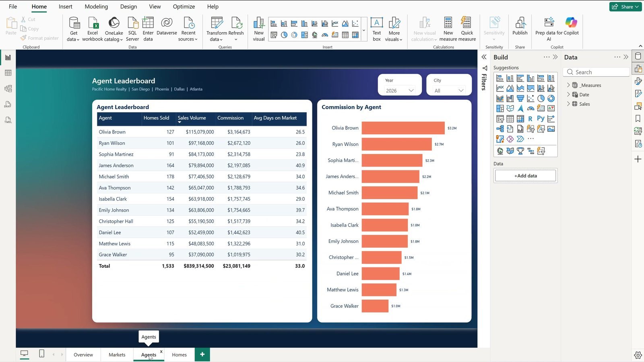Select decomposition tree visual

[x=500, y=129]
